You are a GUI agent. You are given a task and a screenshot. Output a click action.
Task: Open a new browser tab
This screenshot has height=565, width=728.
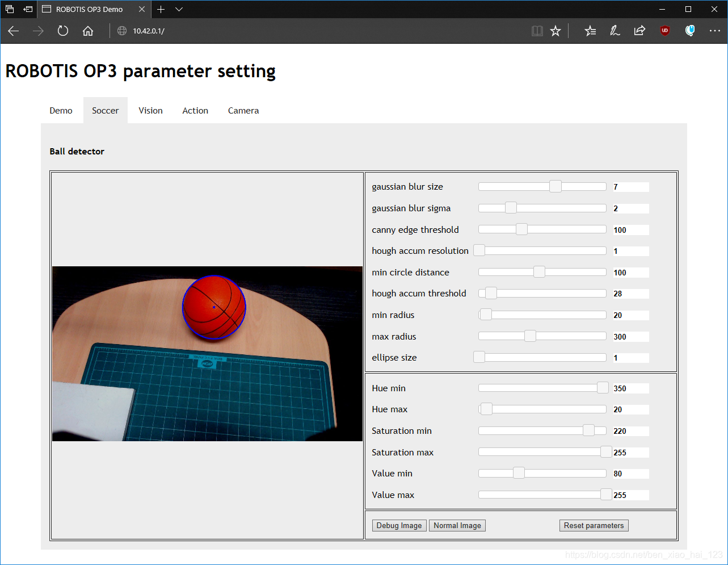pyautogui.click(x=161, y=9)
